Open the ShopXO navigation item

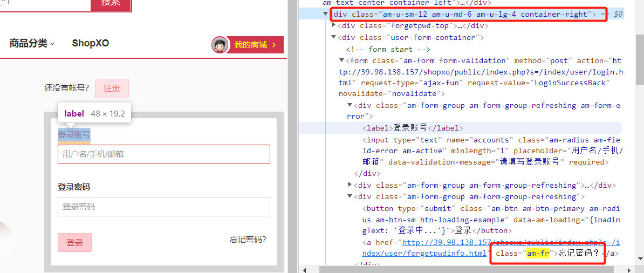(91, 43)
